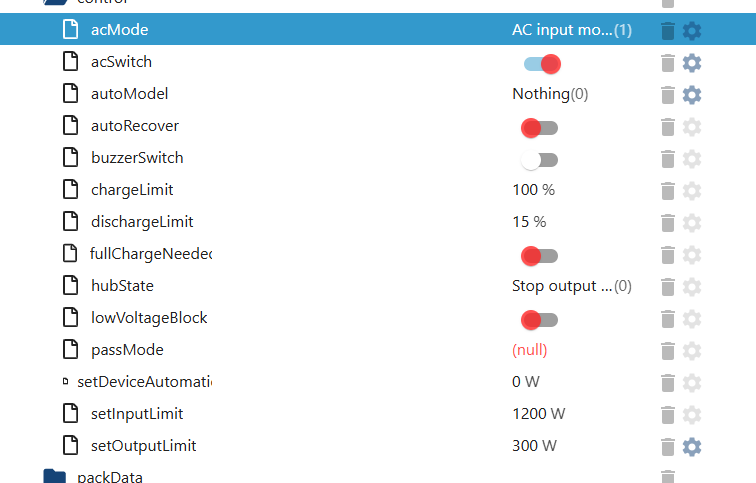Toggle the autoRecover switch
The image size is (756, 483).
540,128
